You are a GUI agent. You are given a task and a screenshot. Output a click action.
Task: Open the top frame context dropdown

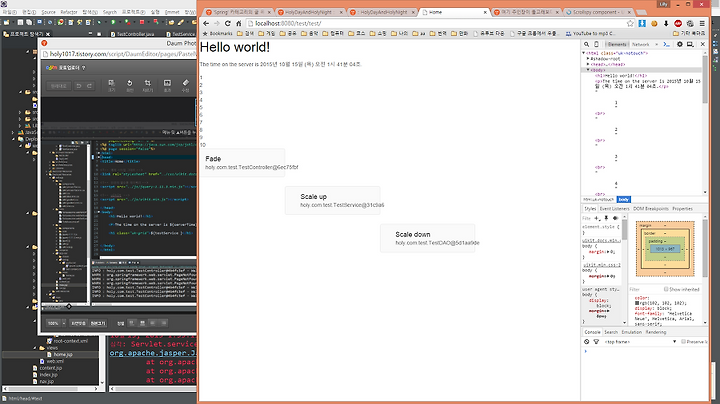coord(641,342)
